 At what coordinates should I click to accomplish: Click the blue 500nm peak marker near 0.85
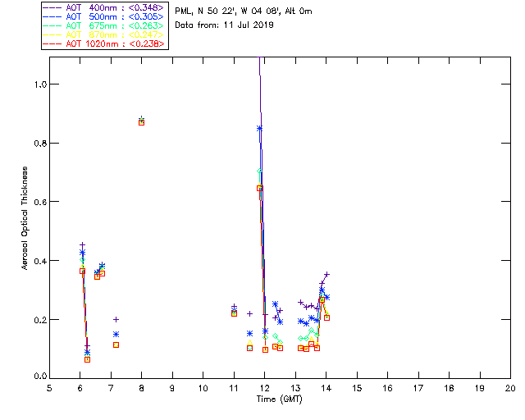tap(259, 128)
